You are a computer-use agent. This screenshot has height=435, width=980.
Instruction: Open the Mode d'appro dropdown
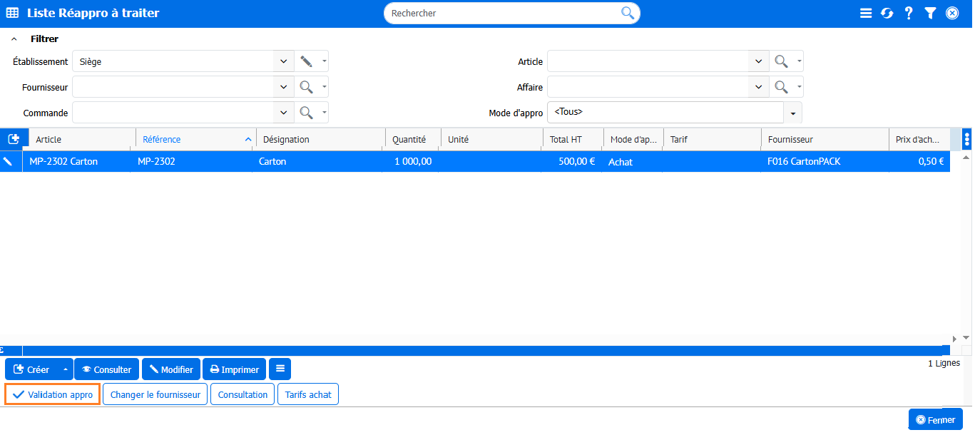coord(792,113)
